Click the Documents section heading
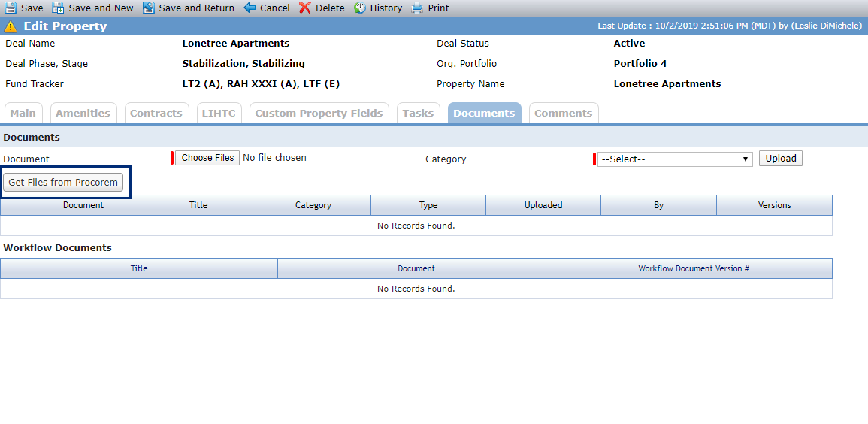868x424 pixels. click(32, 138)
